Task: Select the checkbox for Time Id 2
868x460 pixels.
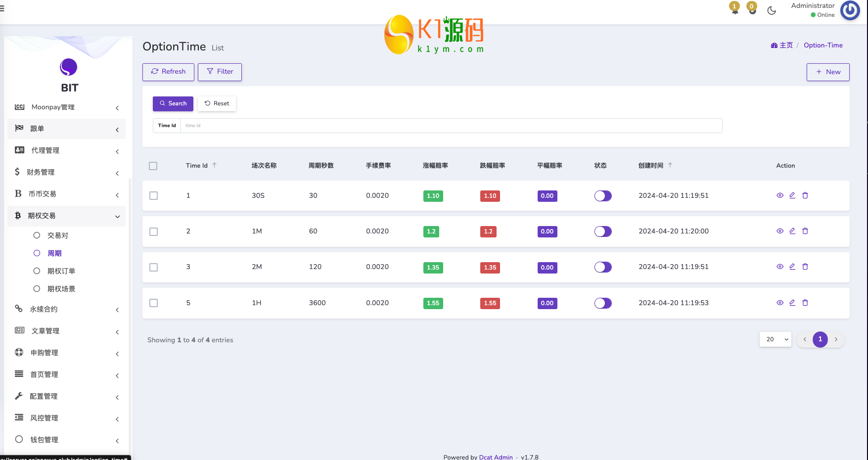Action: (x=154, y=231)
